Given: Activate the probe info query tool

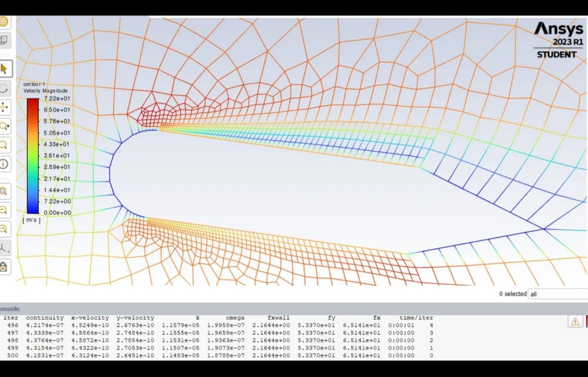Looking at the screenshot, I should tap(4, 164).
